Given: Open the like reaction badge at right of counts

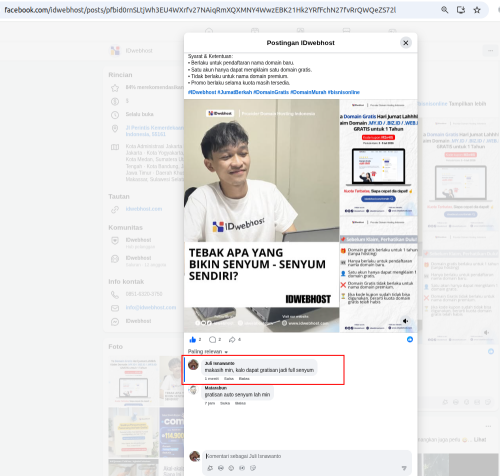Looking at the screenshot, I should [410, 339].
